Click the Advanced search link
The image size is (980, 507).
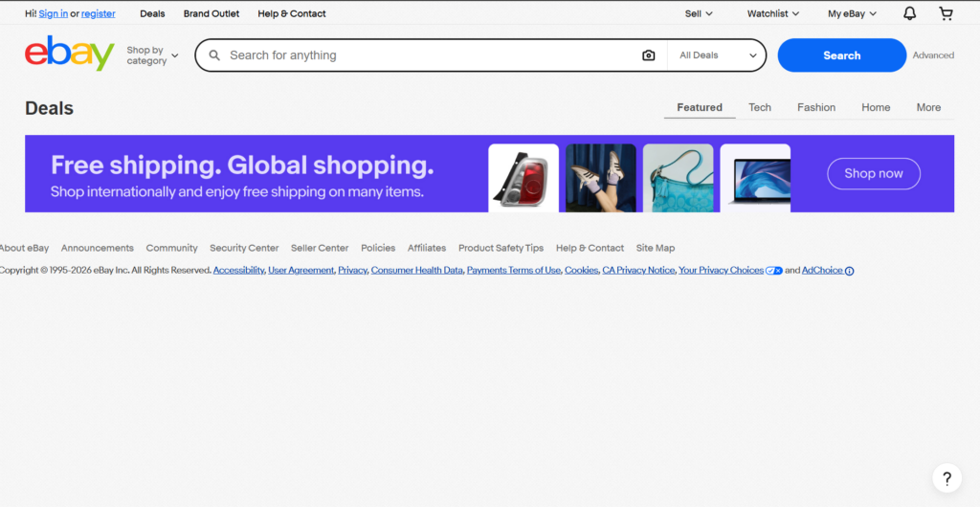click(933, 55)
